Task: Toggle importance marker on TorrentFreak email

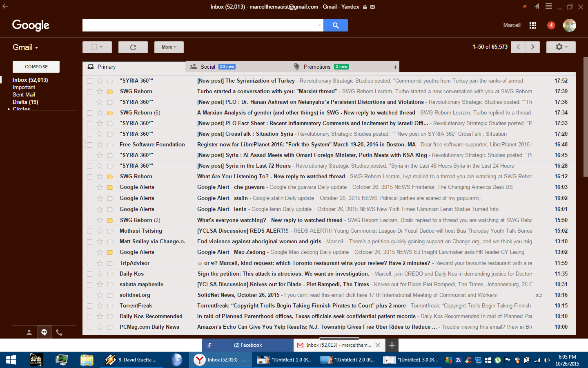Action: tap(110, 306)
